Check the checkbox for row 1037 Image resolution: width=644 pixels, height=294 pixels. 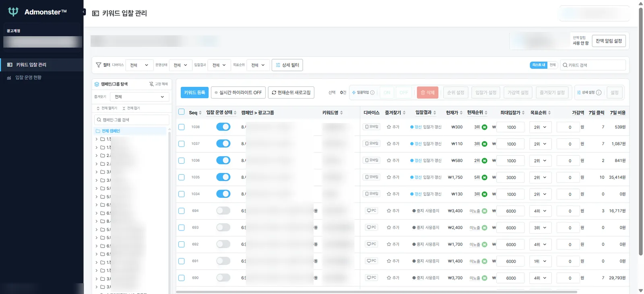pos(182,144)
